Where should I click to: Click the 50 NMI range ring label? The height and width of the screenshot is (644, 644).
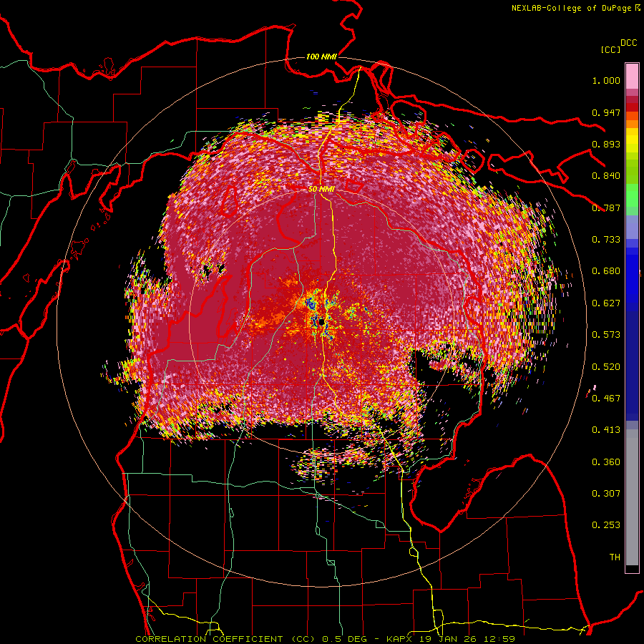point(321,189)
